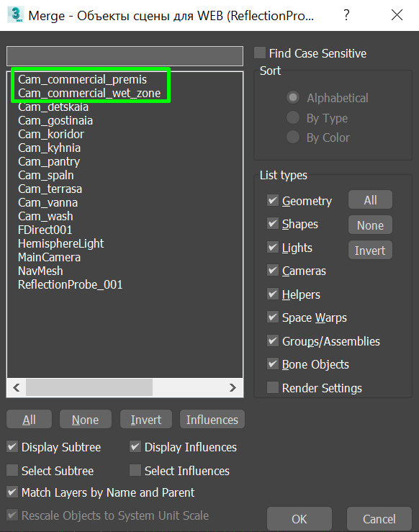Select Cam_wash in the list
This screenshot has width=419, height=532.
45,216
